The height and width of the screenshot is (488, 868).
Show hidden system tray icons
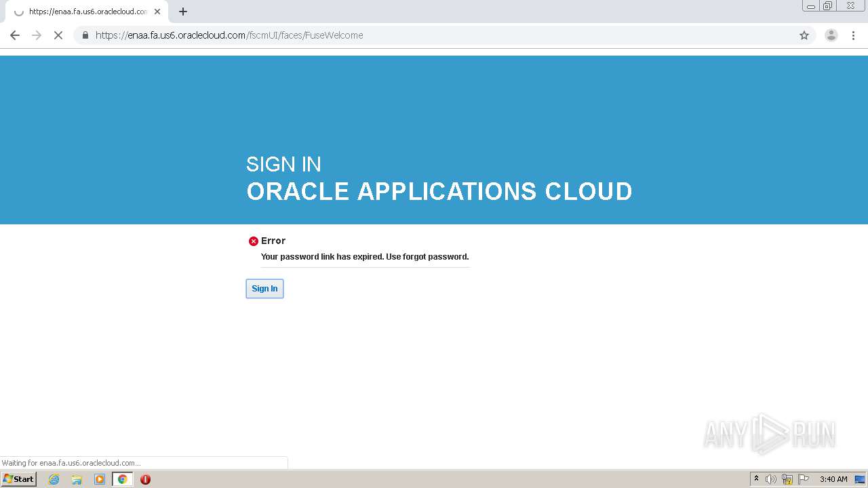coord(757,479)
